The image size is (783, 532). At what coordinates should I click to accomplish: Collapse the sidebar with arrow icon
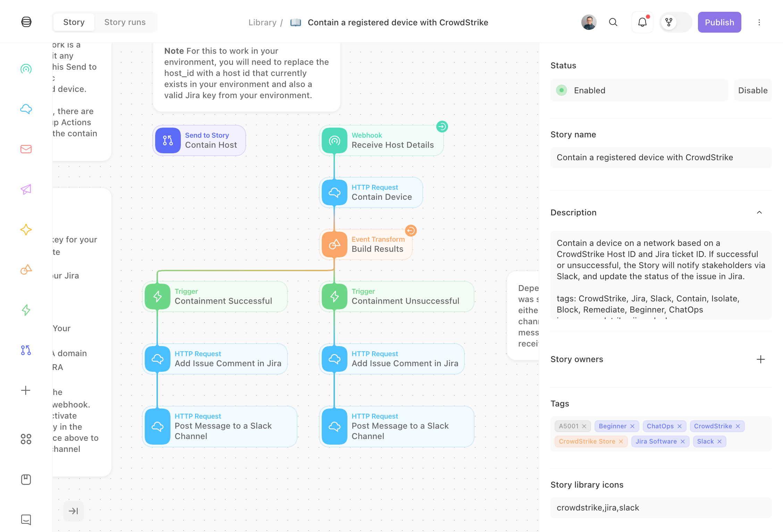73,511
